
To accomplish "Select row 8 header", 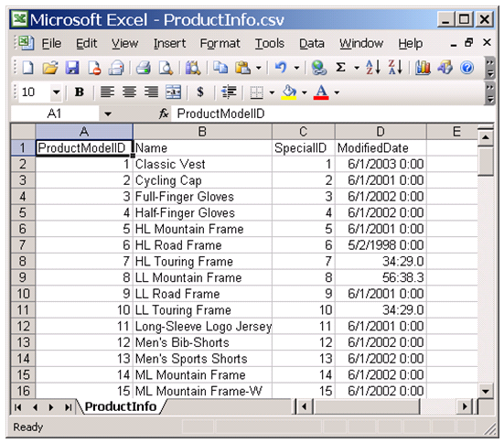I will tap(23, 261).
